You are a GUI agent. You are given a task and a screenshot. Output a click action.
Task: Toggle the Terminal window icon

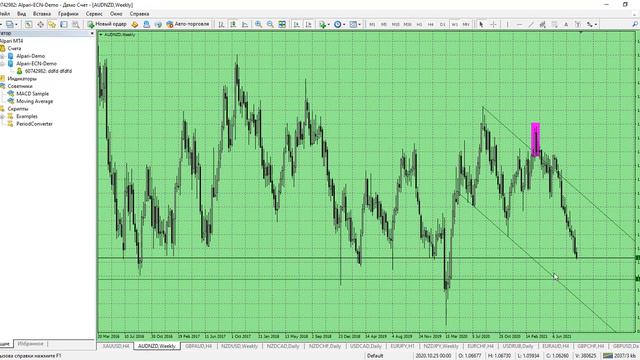coord(64,24)
